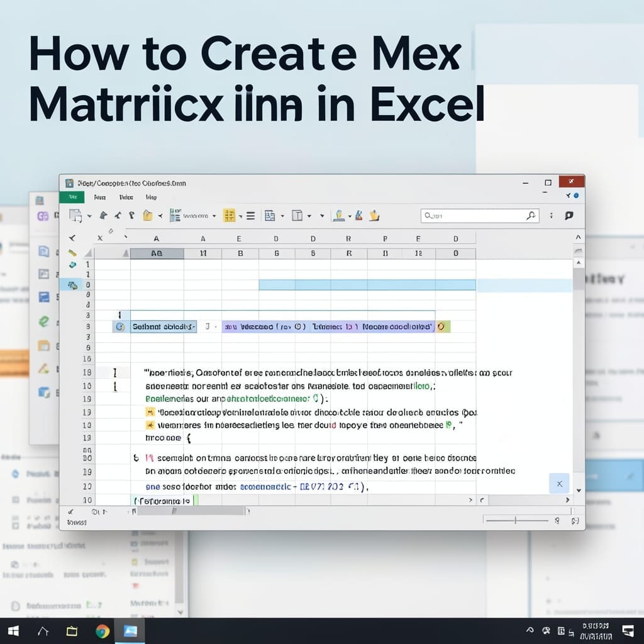Open the split-column pane icon dropdown arrow
This screenshot has width=644, height=644.
click(309, 216)
